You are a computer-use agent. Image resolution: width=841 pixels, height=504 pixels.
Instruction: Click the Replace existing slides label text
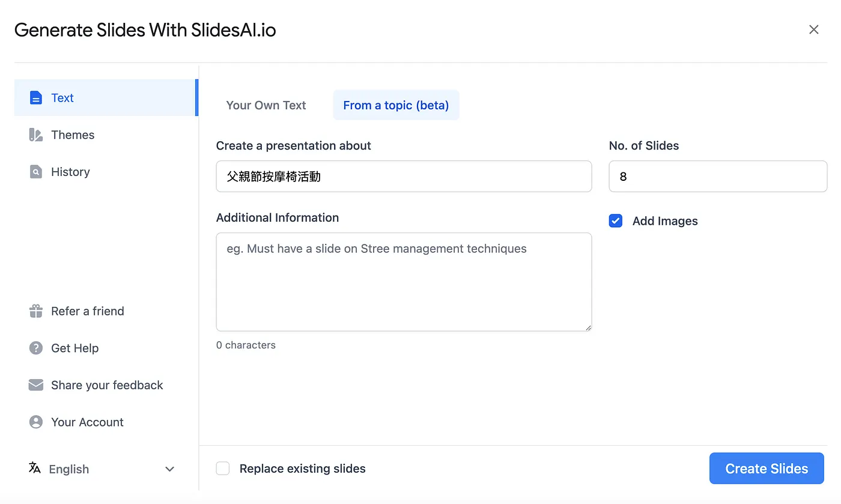[303, 469]
